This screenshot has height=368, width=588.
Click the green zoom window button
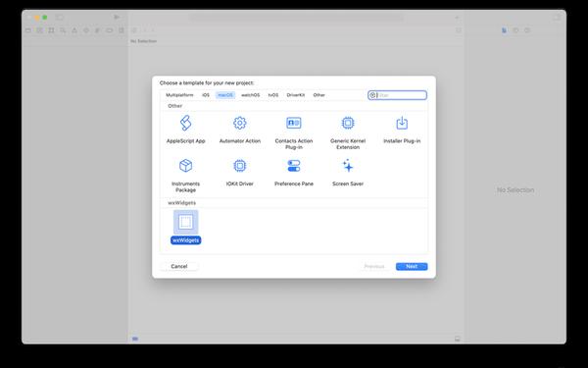point(45,18)
